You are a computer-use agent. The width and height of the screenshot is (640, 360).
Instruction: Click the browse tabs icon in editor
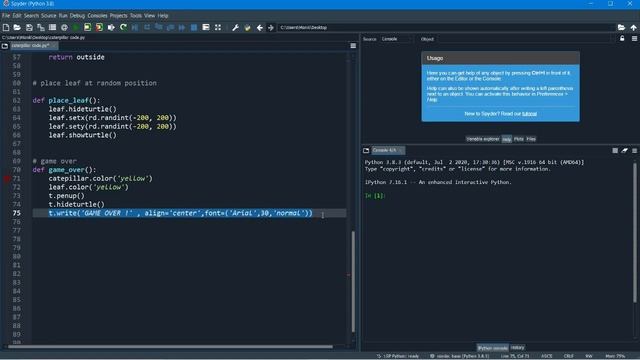tap(5, 46)
